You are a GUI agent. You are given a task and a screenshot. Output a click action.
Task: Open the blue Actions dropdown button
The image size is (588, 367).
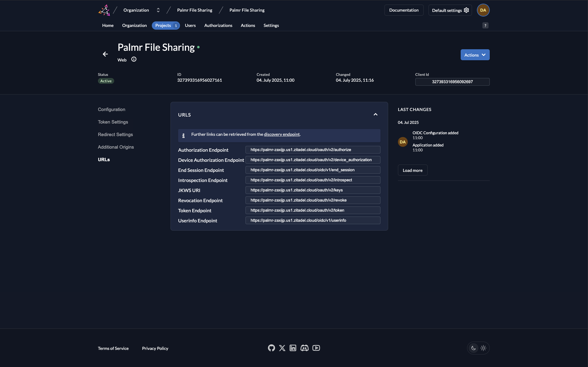[475, 55]
